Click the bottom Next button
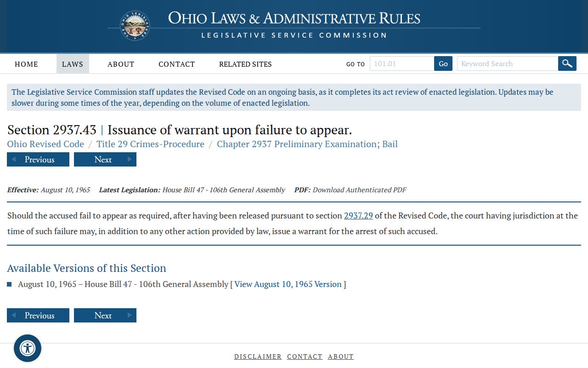Image resolution: width=588 pixels, height=368 pixels. pos(105,316)
